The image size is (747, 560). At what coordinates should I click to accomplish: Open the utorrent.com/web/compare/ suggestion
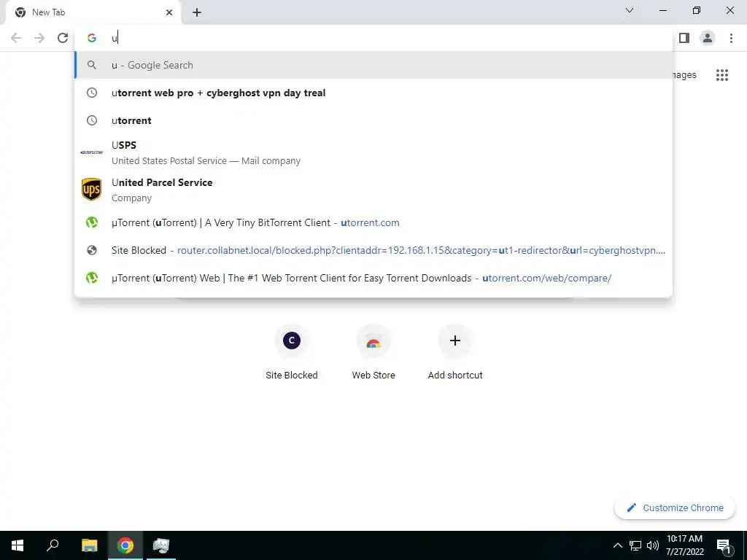pyautogui.click(x=373, y=278)
